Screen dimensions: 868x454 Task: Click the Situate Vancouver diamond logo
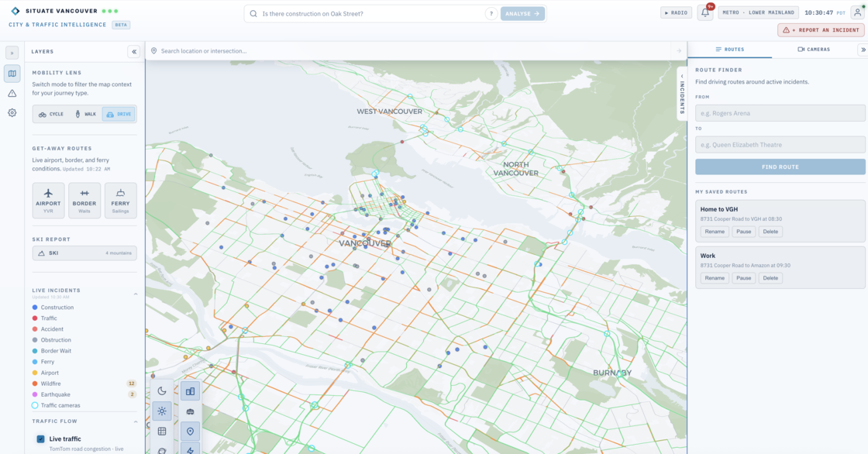(x=15, y=11)
